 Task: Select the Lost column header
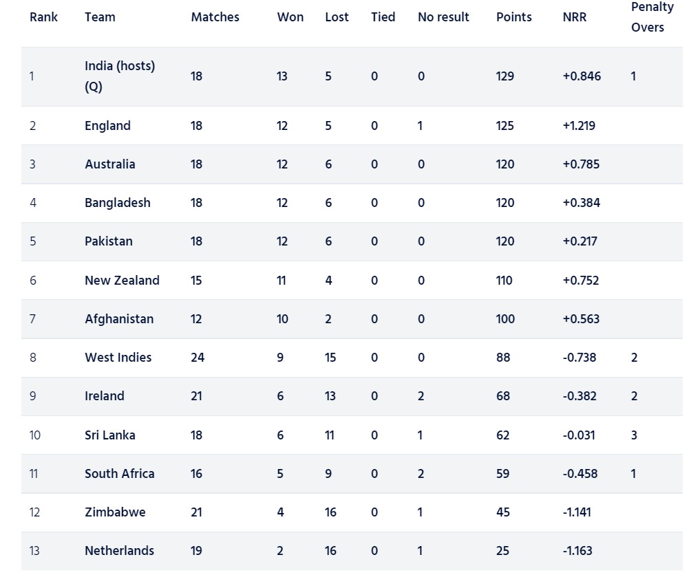(337, 17)
